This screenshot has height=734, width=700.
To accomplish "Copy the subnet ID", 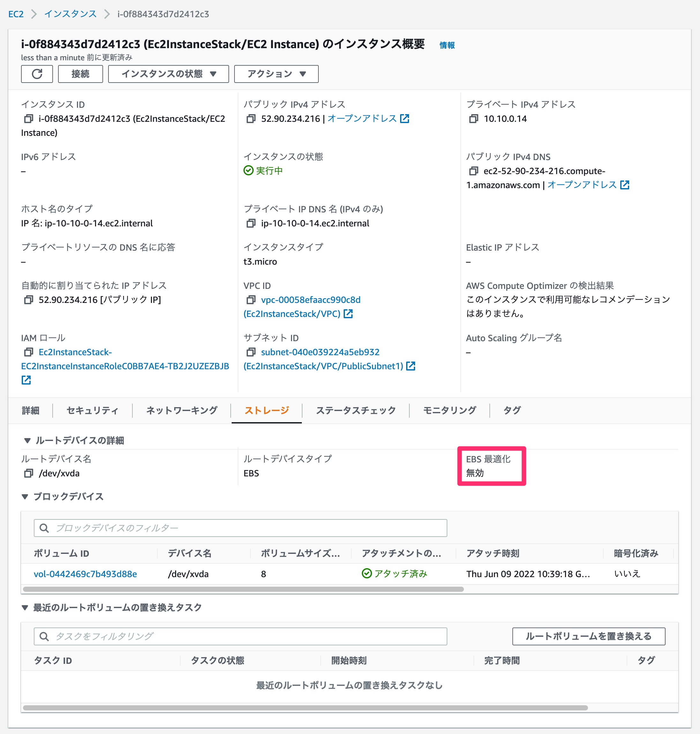I will tap(251, 352).
